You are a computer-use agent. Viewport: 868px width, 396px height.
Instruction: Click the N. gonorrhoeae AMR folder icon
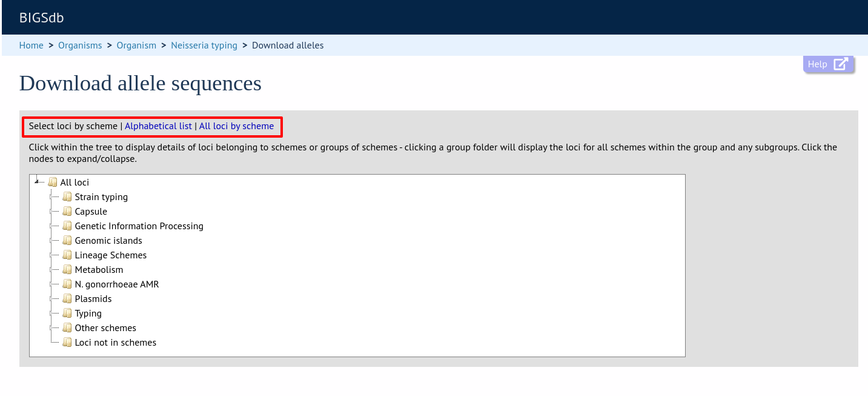67,284
